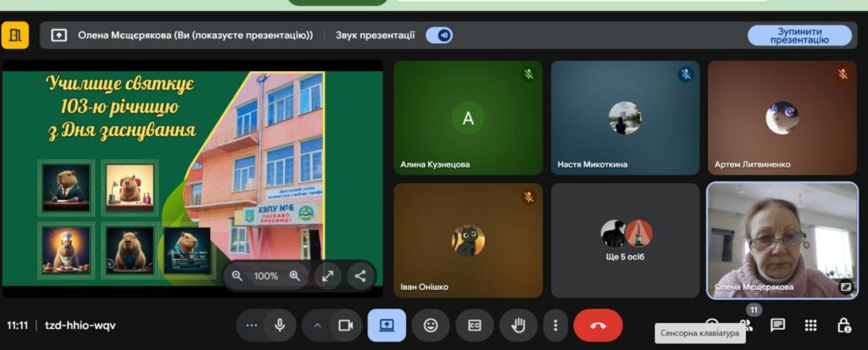Open the chat panel
This screenshot has width=868, height=350.
click(777, 325)
